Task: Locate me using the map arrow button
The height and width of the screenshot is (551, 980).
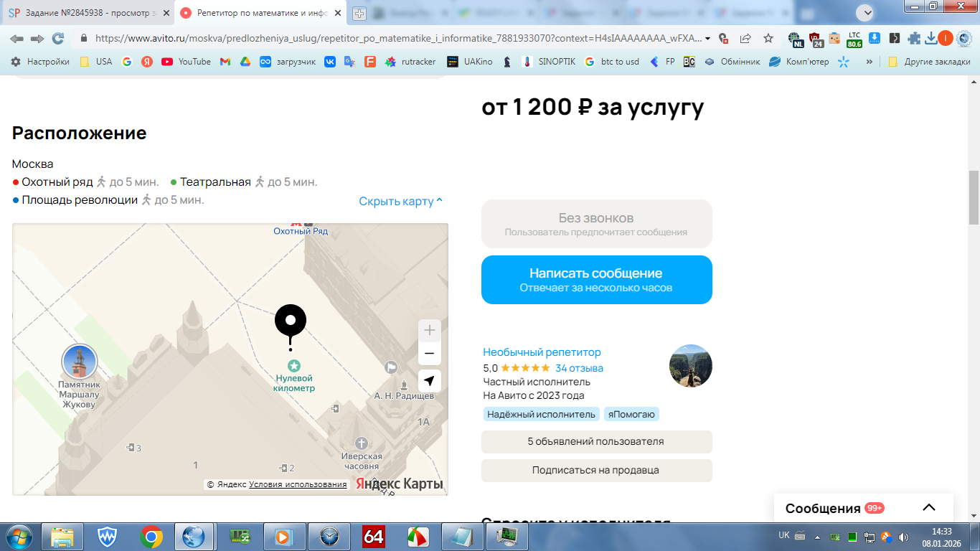Action: pos(429,381)
